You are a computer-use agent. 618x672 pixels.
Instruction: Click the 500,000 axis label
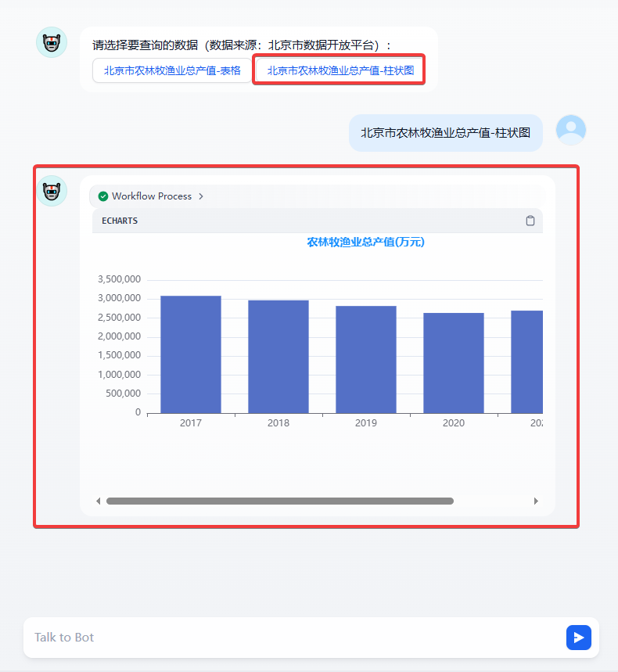124,393
